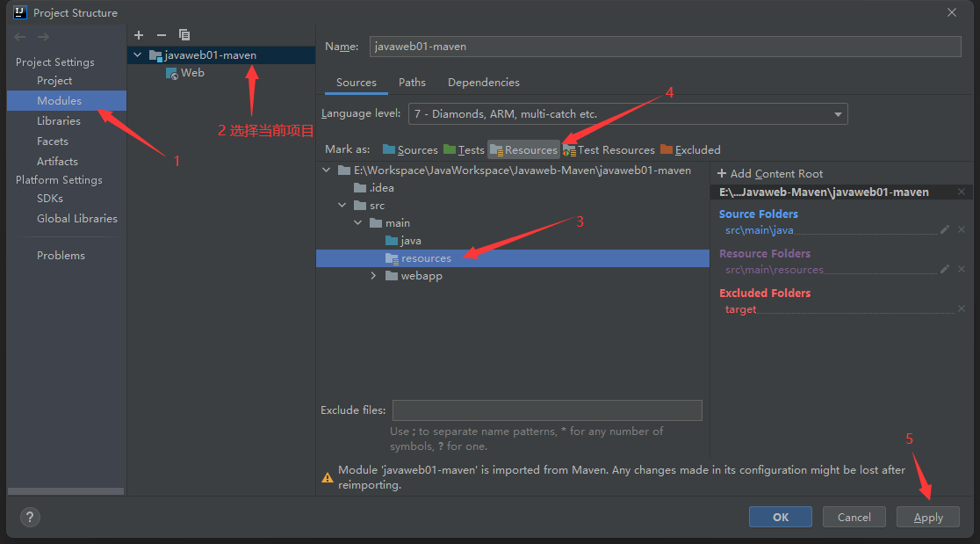Go back with the left arrow
The height and width of the screenshot is (544, 980).
(20, 37)
